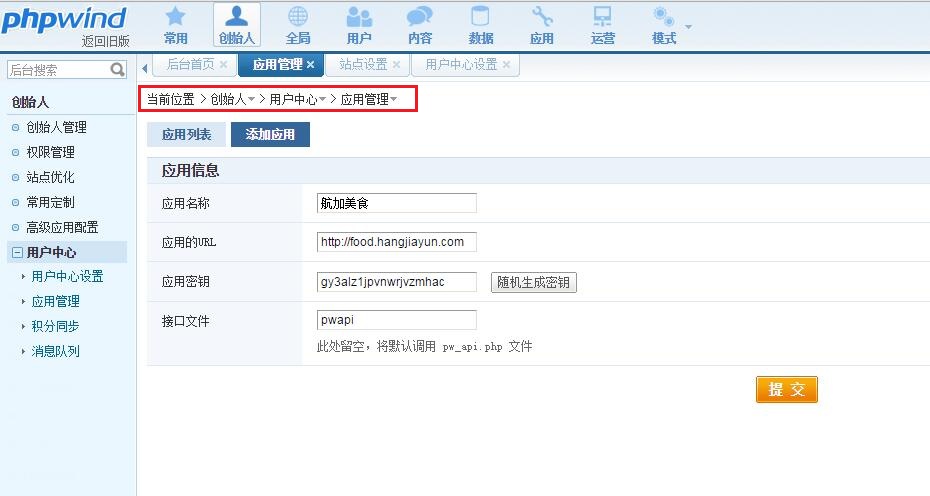
Task: Open the 创始人 breadcrumb dropdown
Action: click(251, 99)
